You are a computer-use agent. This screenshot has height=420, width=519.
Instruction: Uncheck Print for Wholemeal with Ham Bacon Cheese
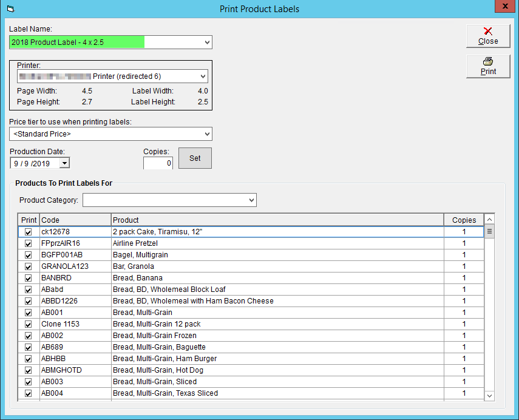click(x=28, y=301)
